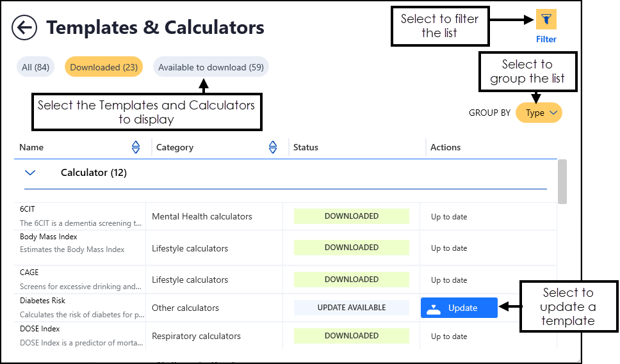The width and height of the screenshot is (620, 364).
Task: Click Update button for Diabetes Risk
Action: [x=459, y=308]
